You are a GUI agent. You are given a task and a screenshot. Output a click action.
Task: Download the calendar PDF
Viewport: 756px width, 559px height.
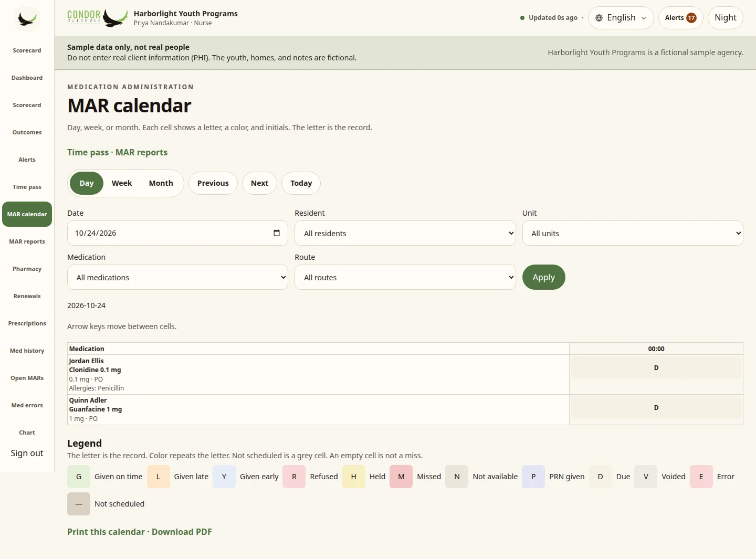pos(182,532)
